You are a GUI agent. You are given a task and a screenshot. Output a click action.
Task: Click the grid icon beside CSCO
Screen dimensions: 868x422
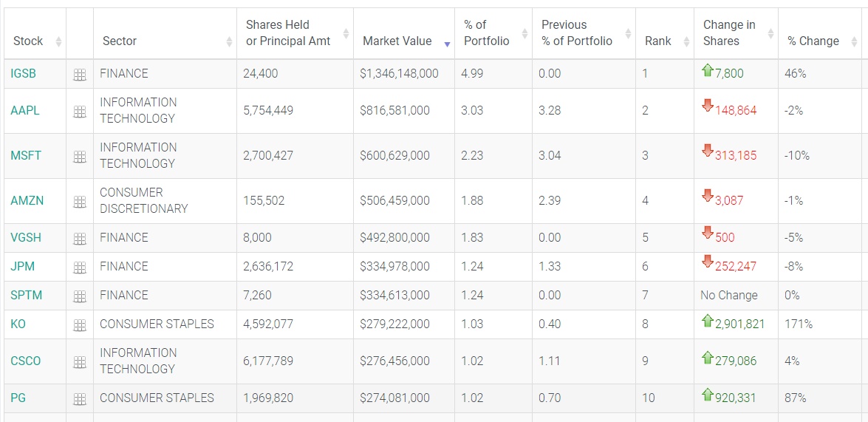[80, 361]
